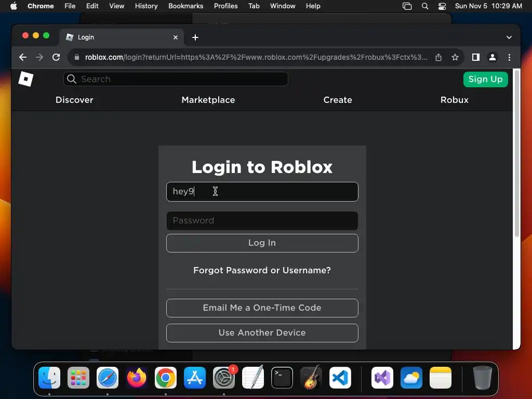Open Notes app from the Dock
This screenshot has width=532, height=399.
click(x=441, y=378)
